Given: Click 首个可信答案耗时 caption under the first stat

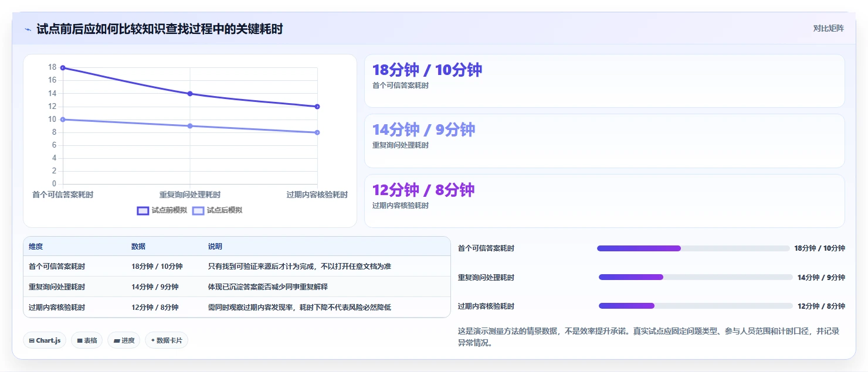Looking at the screenshot, I should pyautogui.click(x=401, y=86).
